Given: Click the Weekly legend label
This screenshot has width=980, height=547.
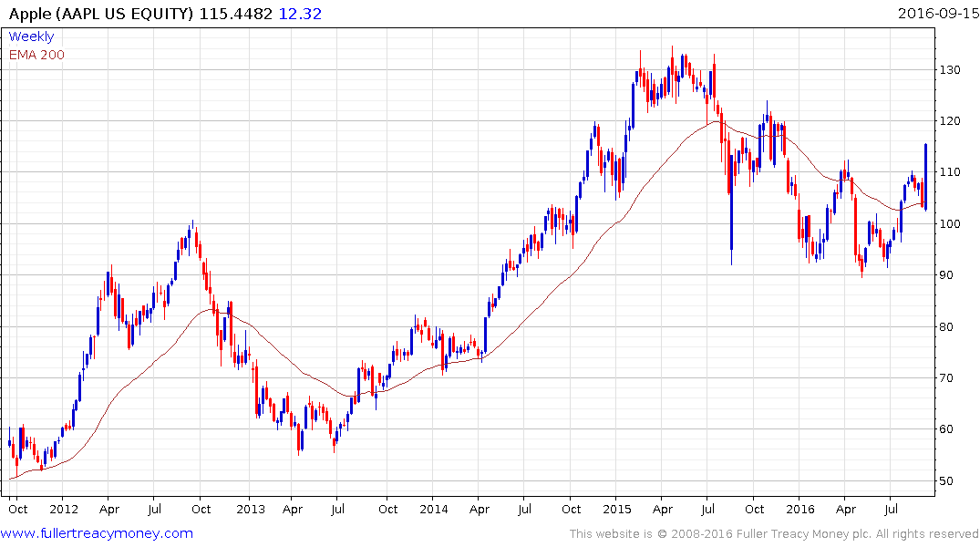Looking at the screenshot, I should 31,36.
